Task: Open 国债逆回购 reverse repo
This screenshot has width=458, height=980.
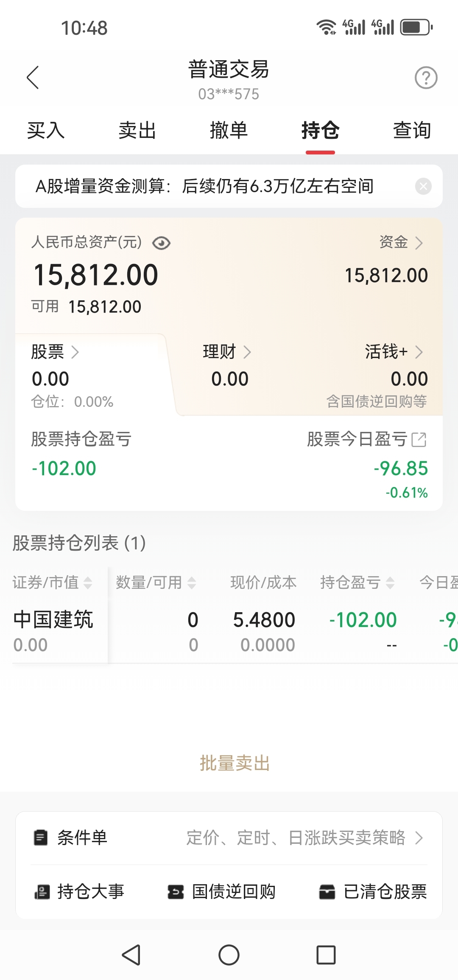Action: [221, 891]
